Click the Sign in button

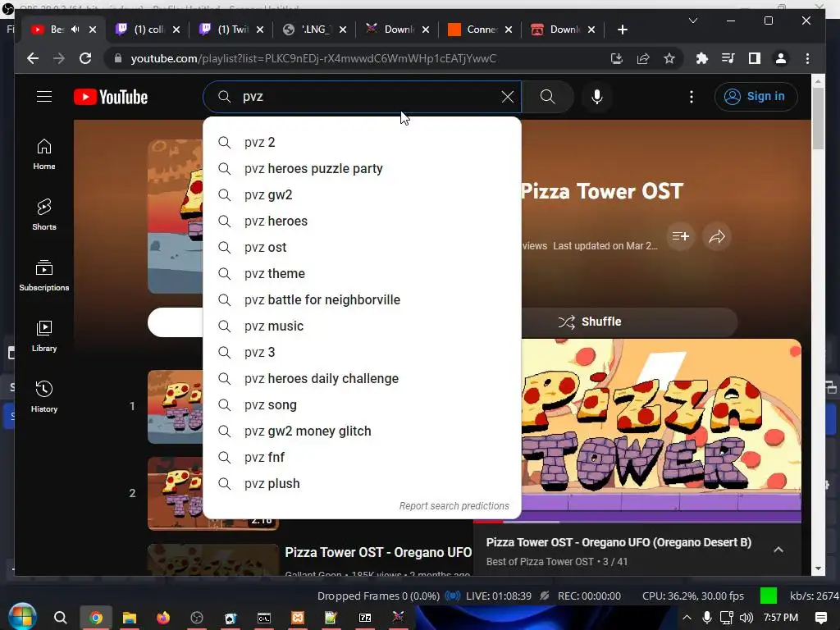point(756,97)
